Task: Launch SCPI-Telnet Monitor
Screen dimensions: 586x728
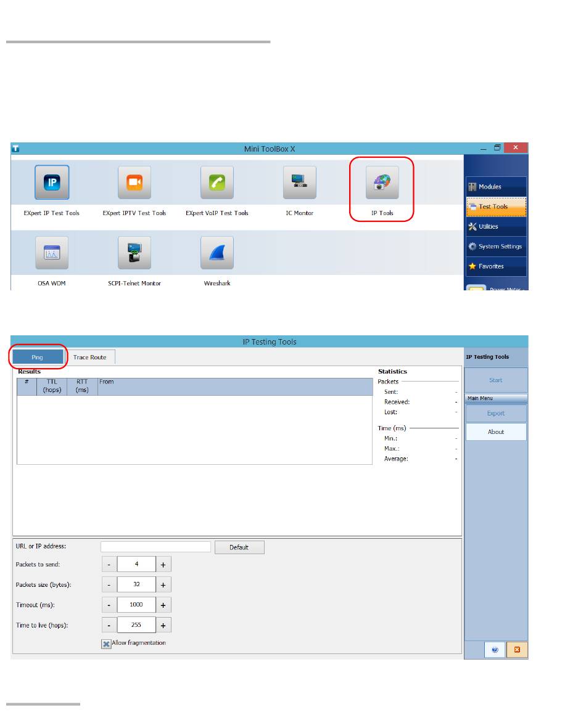Action: [x=134, y=253]
